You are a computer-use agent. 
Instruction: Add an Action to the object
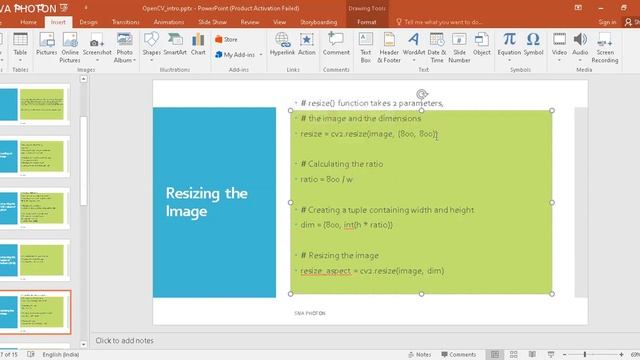(x=307, y=44)
